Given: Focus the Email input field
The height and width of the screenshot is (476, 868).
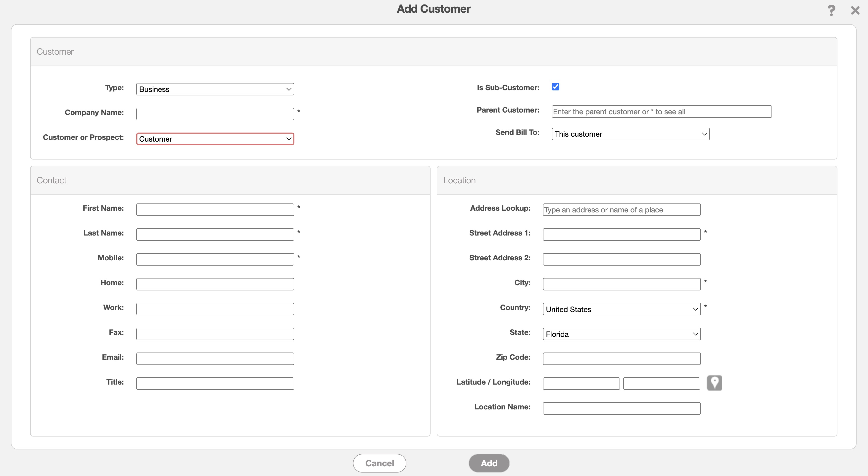Looking at the screenshot, I should pos(215,359).
